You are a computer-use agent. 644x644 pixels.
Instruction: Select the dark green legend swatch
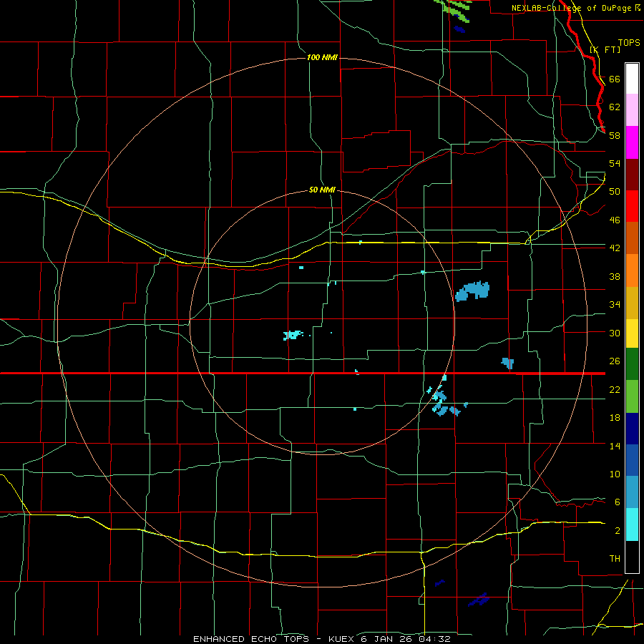[x=632, y=364]
